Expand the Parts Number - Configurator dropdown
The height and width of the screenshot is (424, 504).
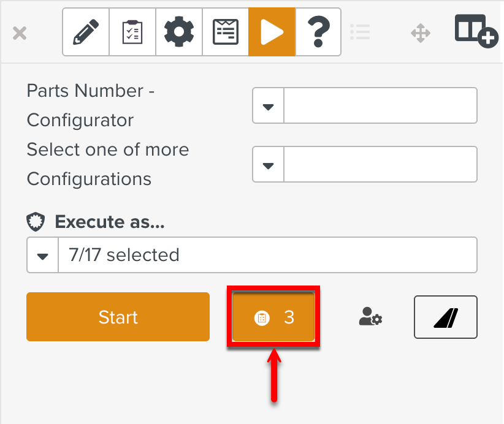coord(268,106)
